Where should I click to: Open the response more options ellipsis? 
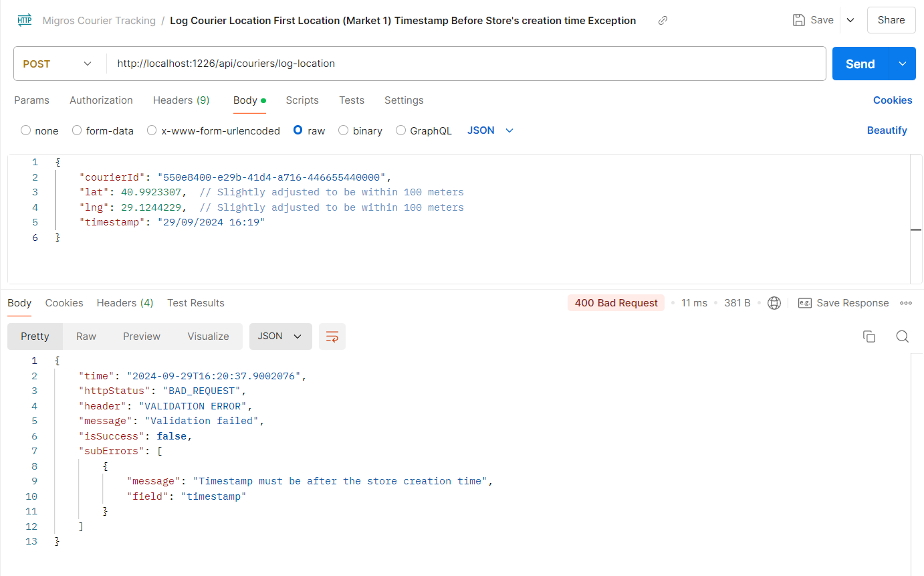906,303
